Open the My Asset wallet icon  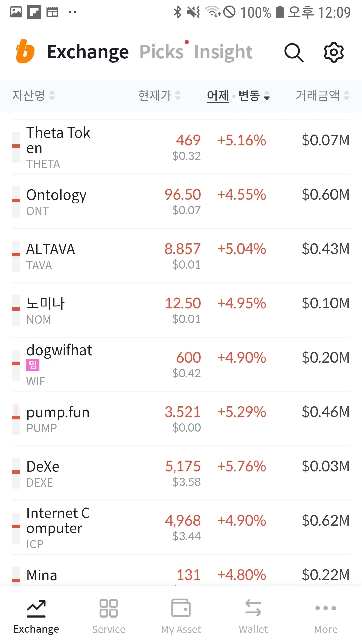tap(181, 608)
